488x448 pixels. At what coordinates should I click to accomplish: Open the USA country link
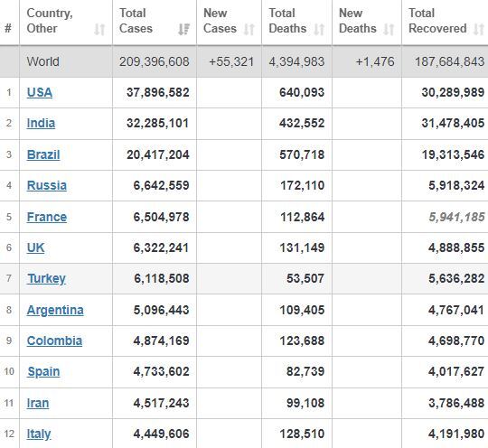(x=40, y=92)
